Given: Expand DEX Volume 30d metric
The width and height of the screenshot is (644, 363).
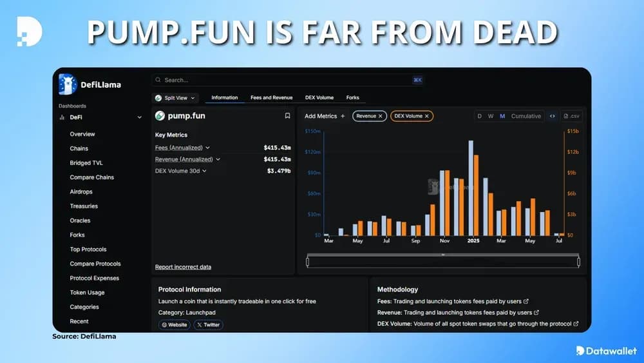Looking at the screenshot, I should [x=204, y=171].
